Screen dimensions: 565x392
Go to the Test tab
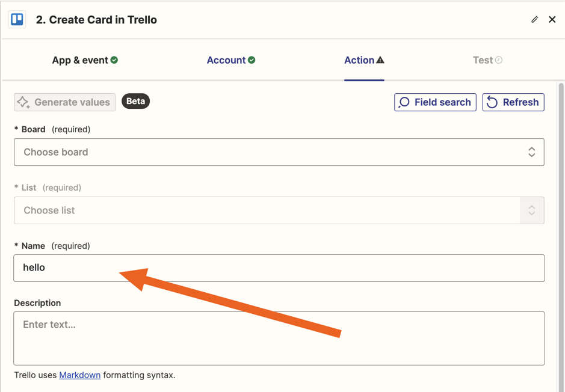pyautogui.click(x=487, y=60)
